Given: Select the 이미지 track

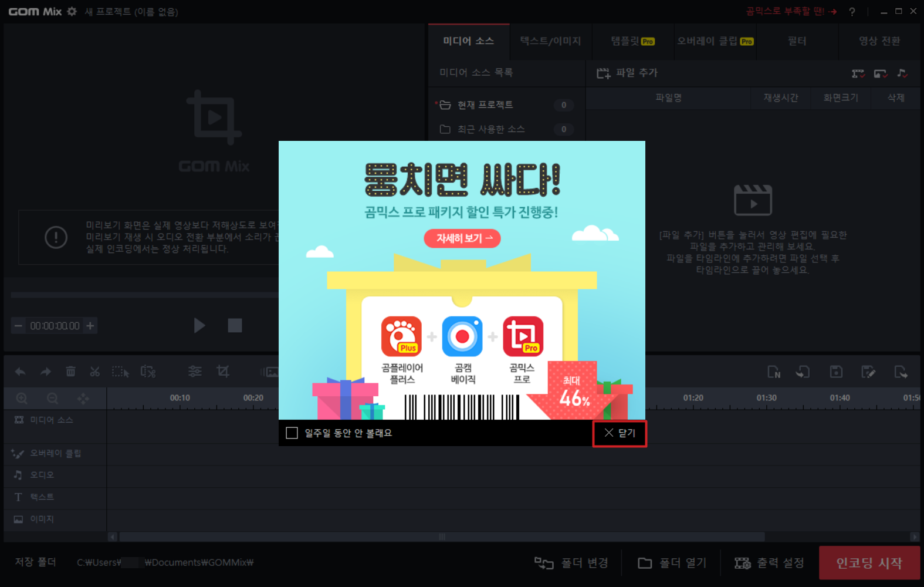Looking at the screenshot, I should click(x=55, y=519).
